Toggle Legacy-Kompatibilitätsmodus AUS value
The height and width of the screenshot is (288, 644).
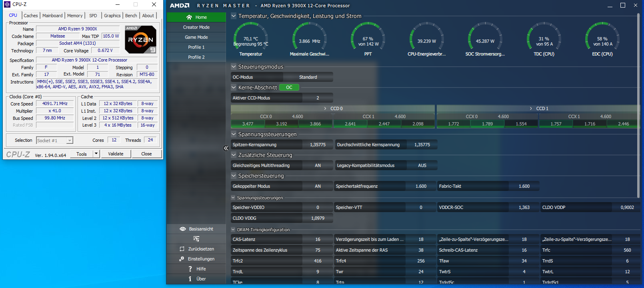422,165
